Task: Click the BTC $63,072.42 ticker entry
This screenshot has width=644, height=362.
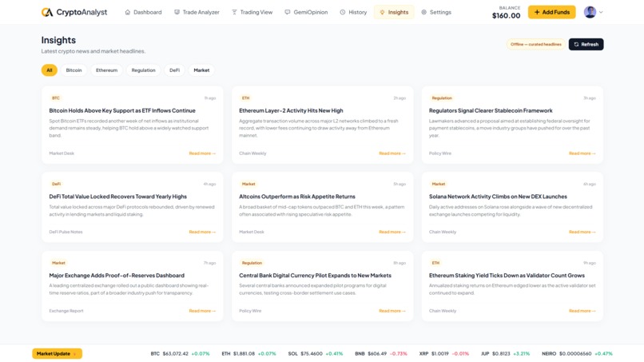Action: pos(180,354)
